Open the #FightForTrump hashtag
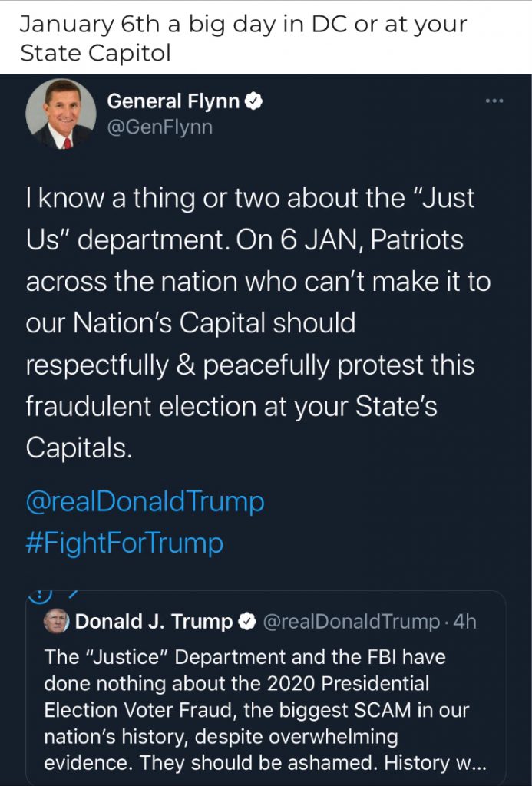This screenshot has width=532, height=786. (x=124, y=543)
